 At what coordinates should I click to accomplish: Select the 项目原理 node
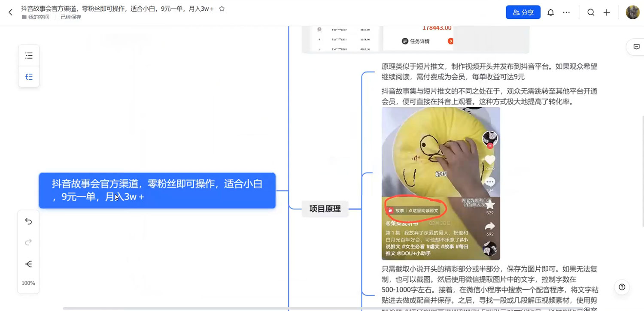pos(325,209)
